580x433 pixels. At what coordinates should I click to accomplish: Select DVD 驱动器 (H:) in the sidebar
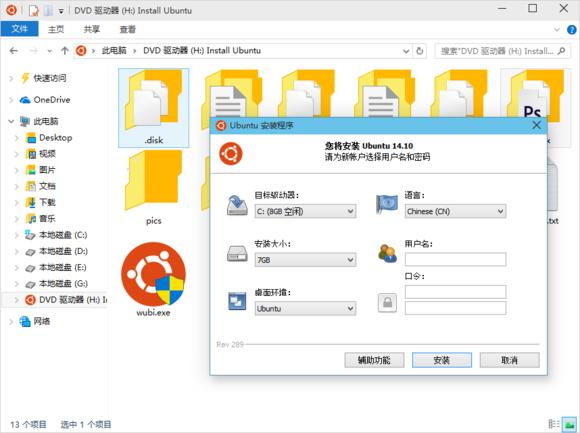(65, 300)
